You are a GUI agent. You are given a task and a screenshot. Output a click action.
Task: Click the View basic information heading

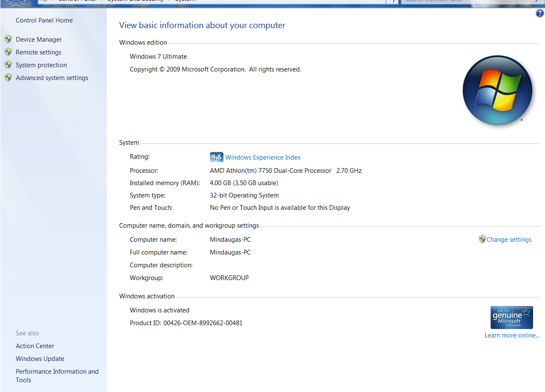[202, 26]
